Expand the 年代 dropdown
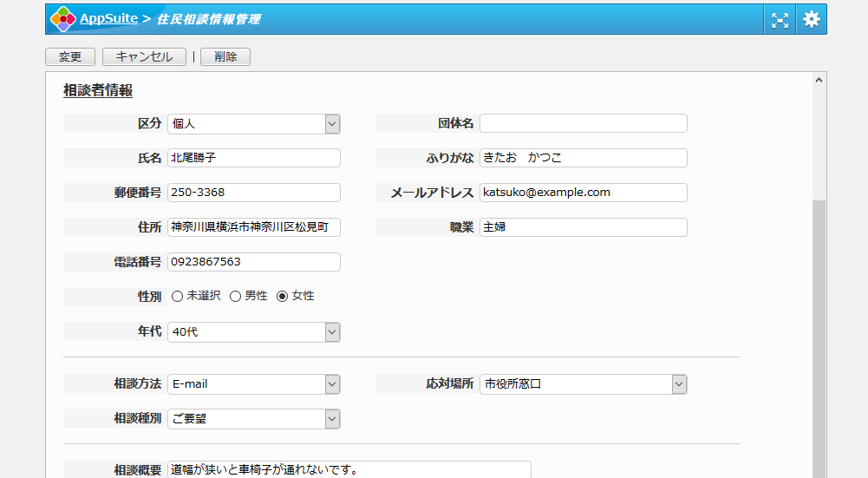This screenshot has width=868, height=478. coord(253,332)
